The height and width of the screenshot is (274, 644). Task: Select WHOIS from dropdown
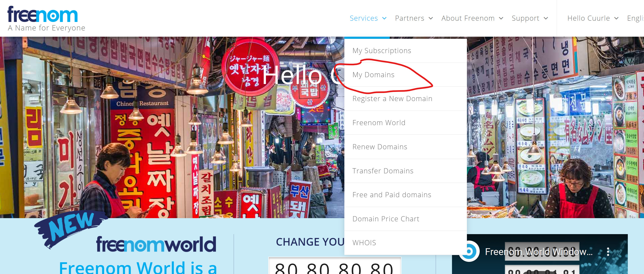[x=405, y=243]
